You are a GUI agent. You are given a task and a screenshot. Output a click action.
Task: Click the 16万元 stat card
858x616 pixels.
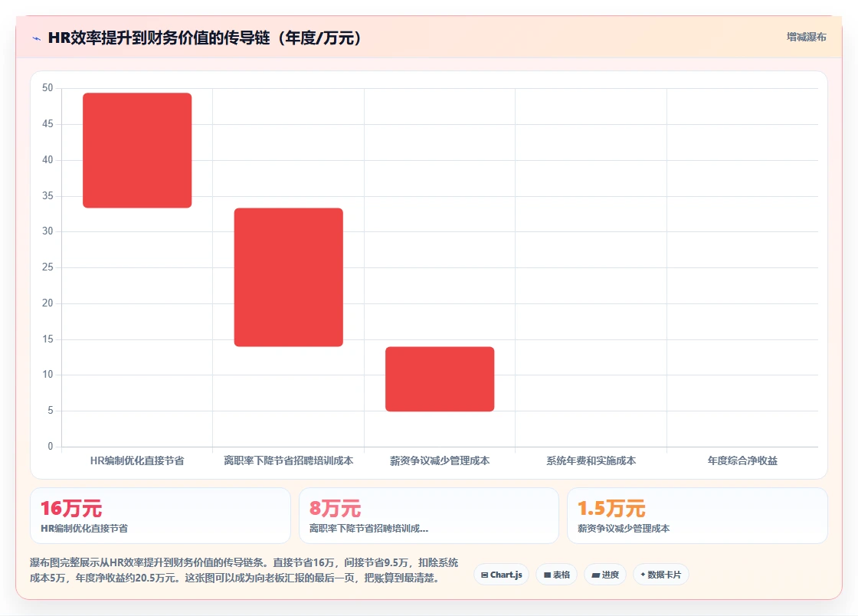[x=160, y=516]
